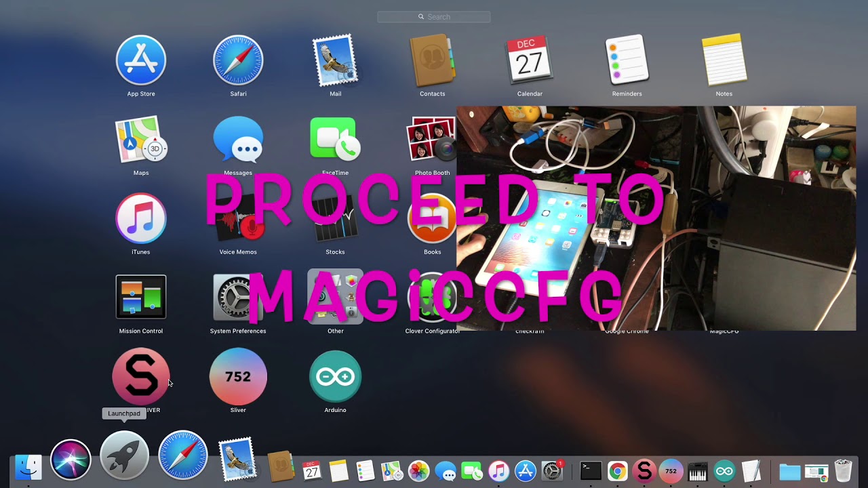Launch the Stocks app in Launchpad
Screen dimensions: 868x488
pyautogui.click(x=336, y=218)
